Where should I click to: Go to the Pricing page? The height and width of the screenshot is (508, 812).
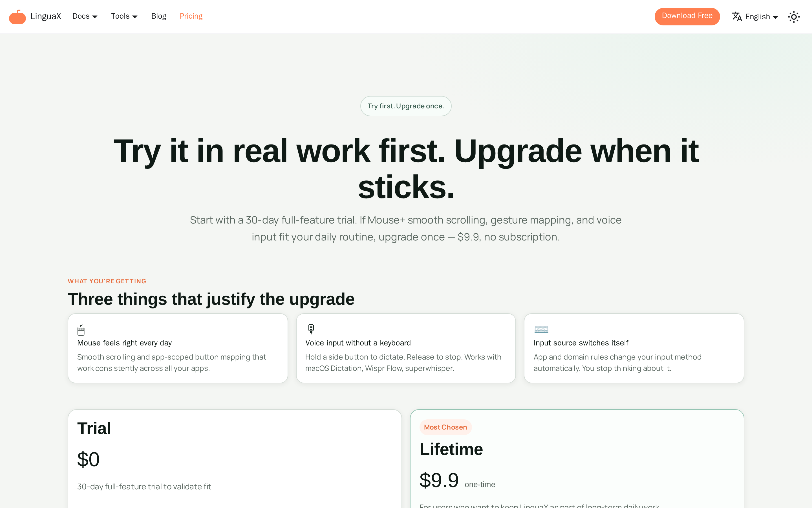point(191,16)
